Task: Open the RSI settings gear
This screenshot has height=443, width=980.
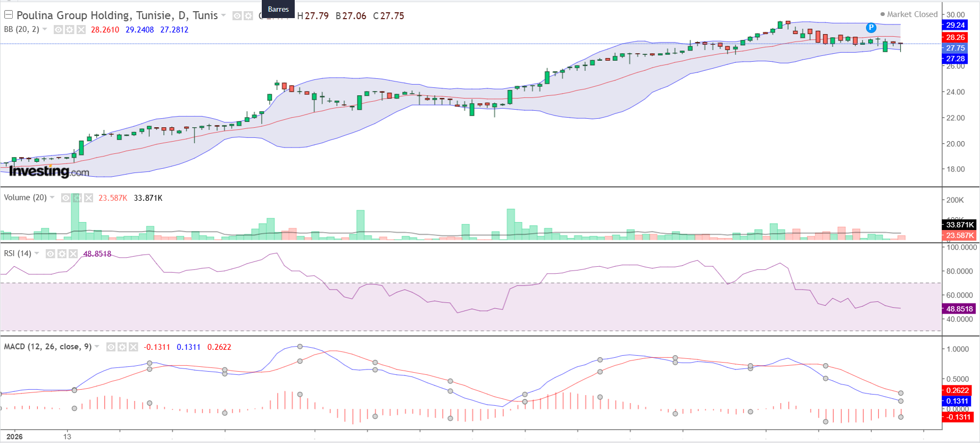Action: pyautogui.click(x=62, y=254)
